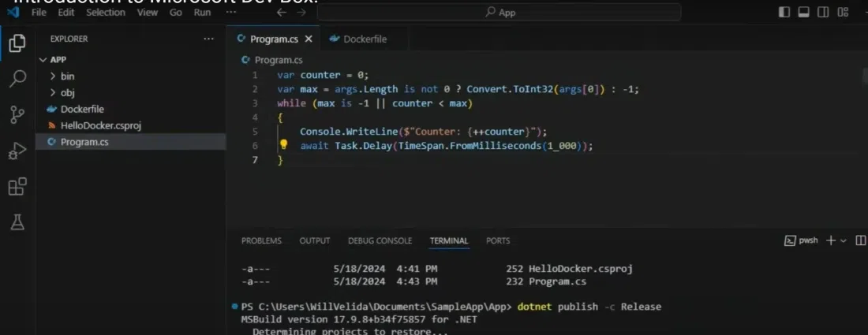868x335 pixels.
Task: Open the Selection menu
Action: [x=106, y=12]
